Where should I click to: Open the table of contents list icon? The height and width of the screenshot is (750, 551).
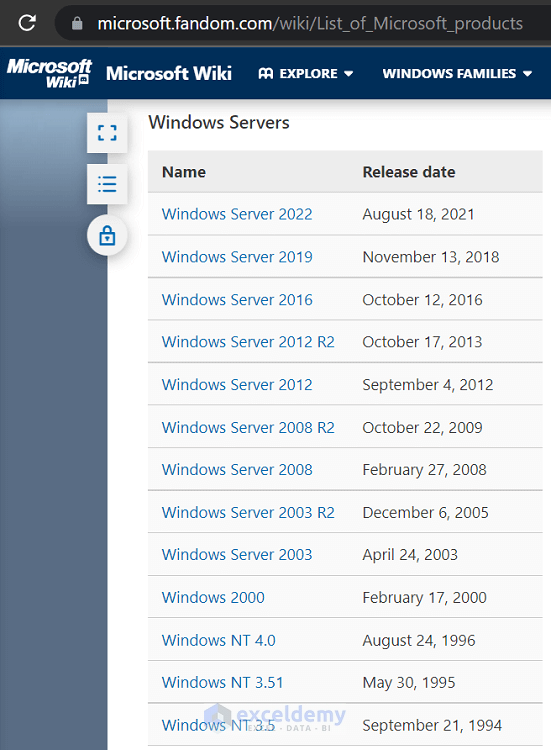coord(107,184)
